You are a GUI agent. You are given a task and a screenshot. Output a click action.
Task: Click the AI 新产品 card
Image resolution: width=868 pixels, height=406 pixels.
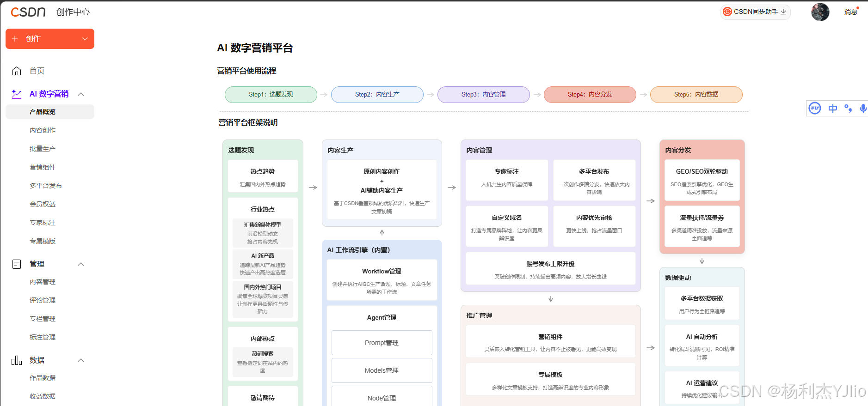(x=263, y=264)
